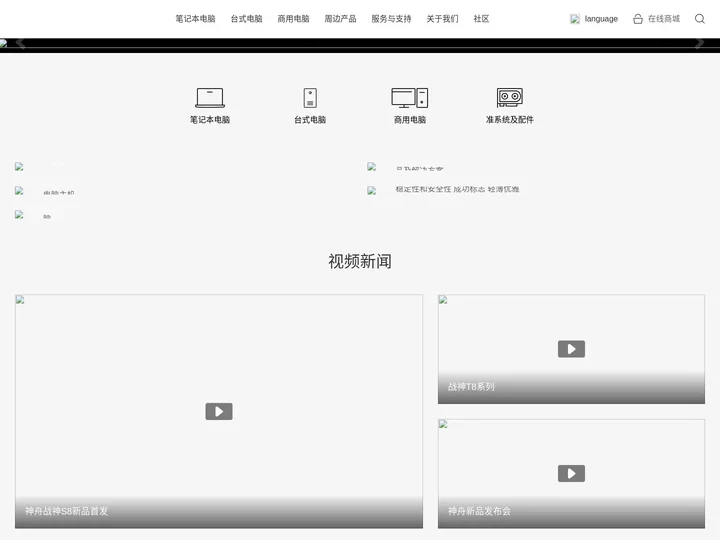Click the 视频新闻 section heading
720x540 pixels.
point(360,261)
